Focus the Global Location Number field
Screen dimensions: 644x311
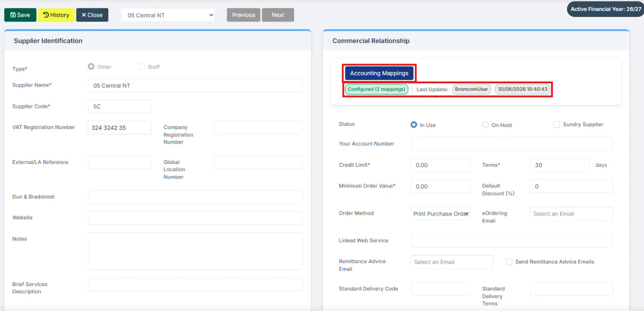258,162
